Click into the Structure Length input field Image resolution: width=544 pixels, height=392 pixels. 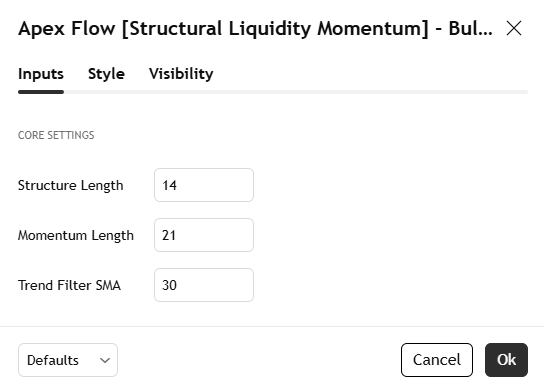(204, 185)
